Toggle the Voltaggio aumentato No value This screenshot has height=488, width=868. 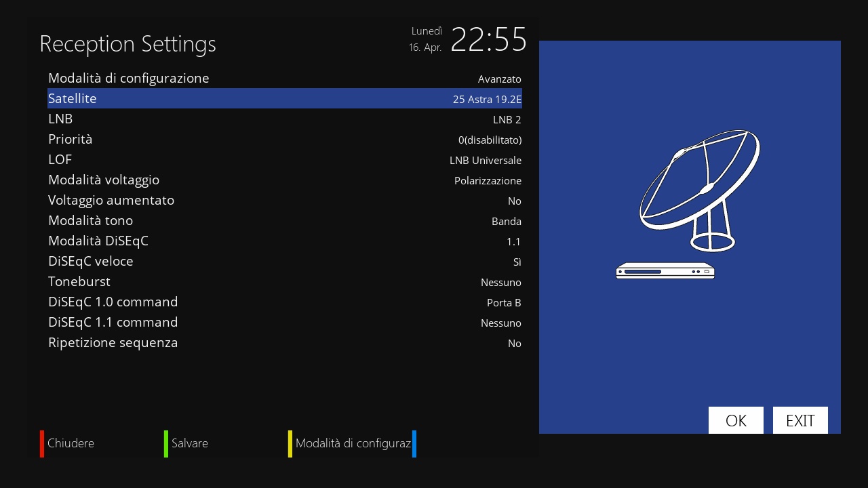515,201
